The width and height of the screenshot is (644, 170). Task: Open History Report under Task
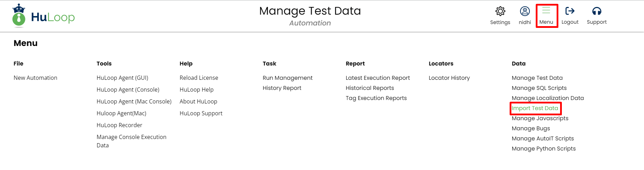[x=282, y=88]
